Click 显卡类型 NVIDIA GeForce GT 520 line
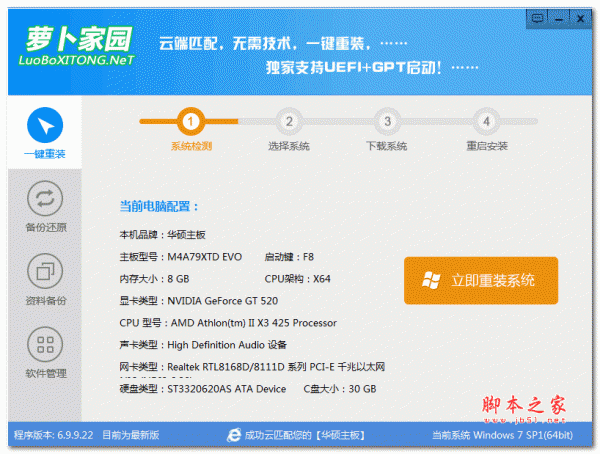 point(199,301)
